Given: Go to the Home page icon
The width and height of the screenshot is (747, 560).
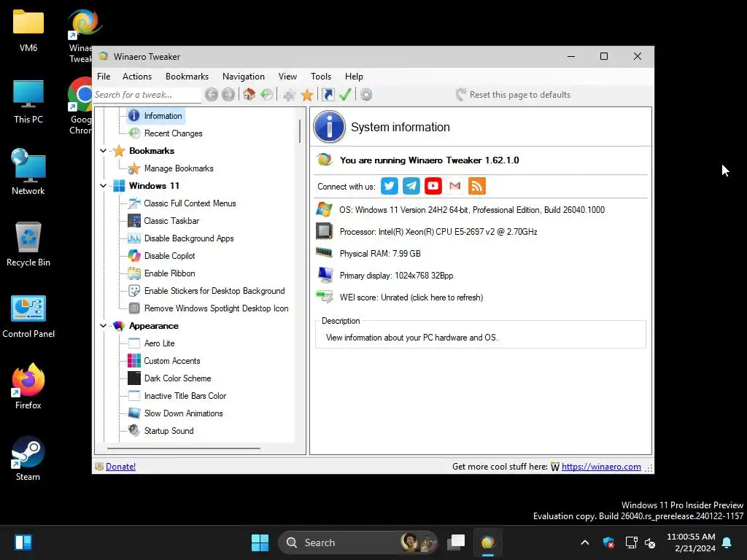Looking at the screenshot, I should pos(249,94).
